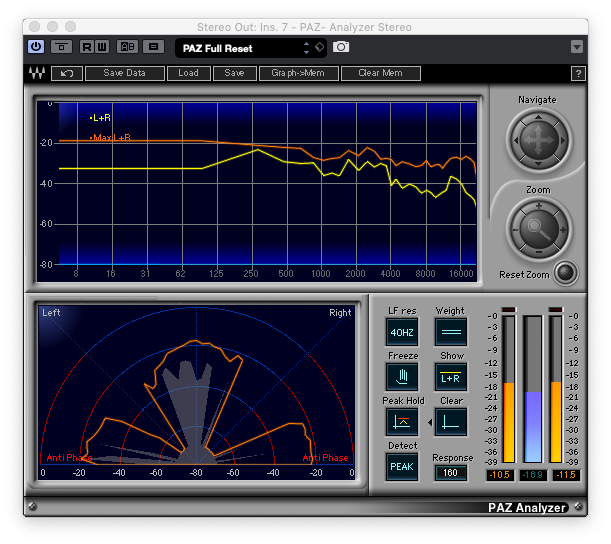The image size is (611, 544).
Task: Click the diamond preset icon
Action: coord(320,47)
